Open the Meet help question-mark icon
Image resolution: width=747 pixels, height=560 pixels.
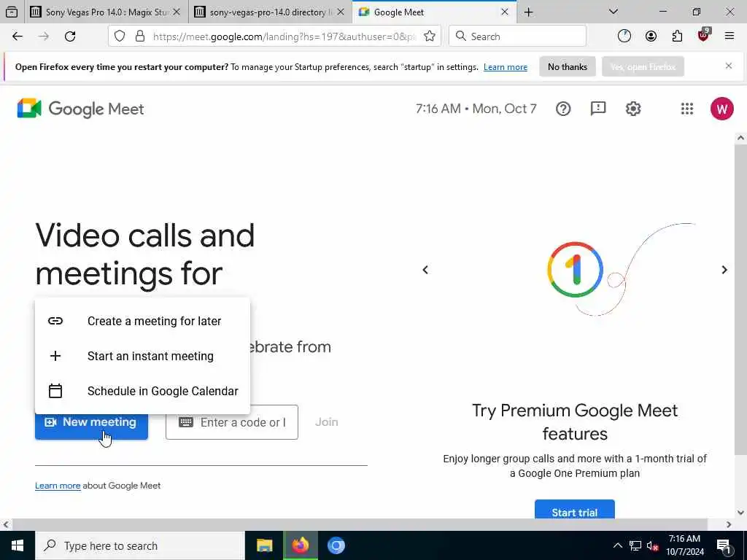tap(563, 109)
